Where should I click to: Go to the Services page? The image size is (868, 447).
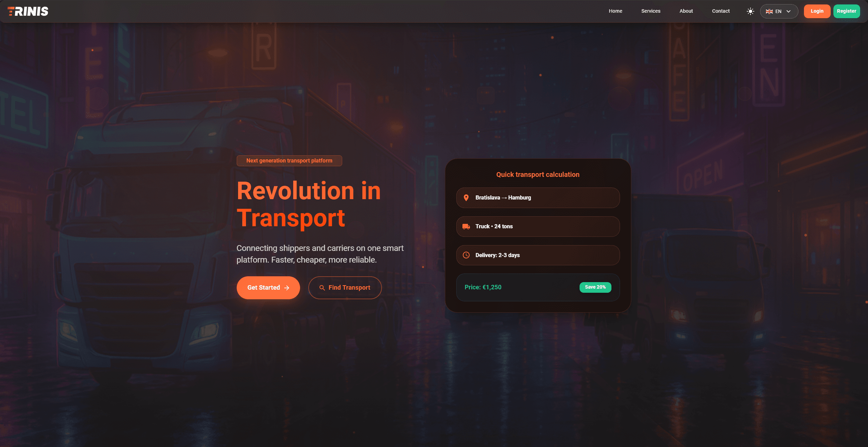(x=650, y=11)
